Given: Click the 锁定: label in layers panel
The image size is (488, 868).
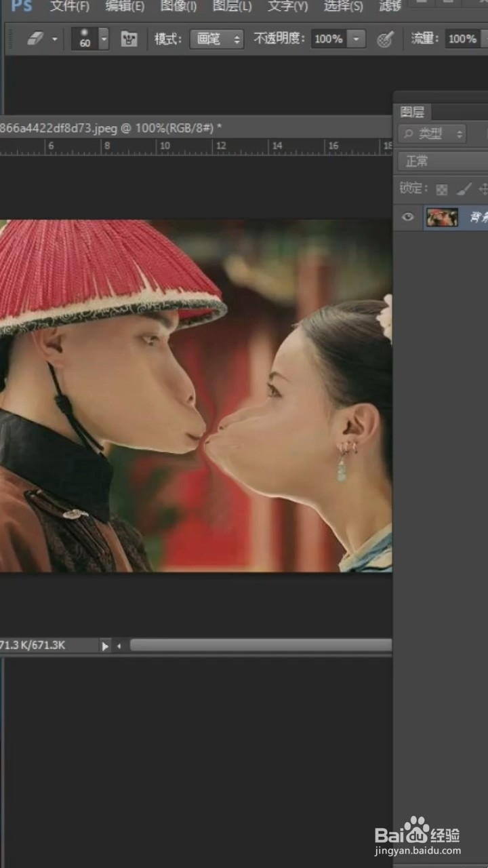Looking at the screenshot, I should pos(414,189).
